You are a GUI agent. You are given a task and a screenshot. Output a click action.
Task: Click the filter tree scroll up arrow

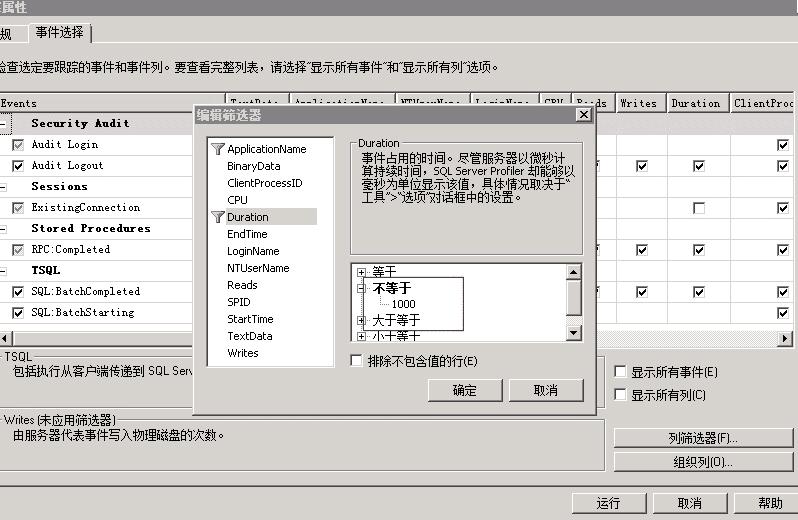(574, 272)
